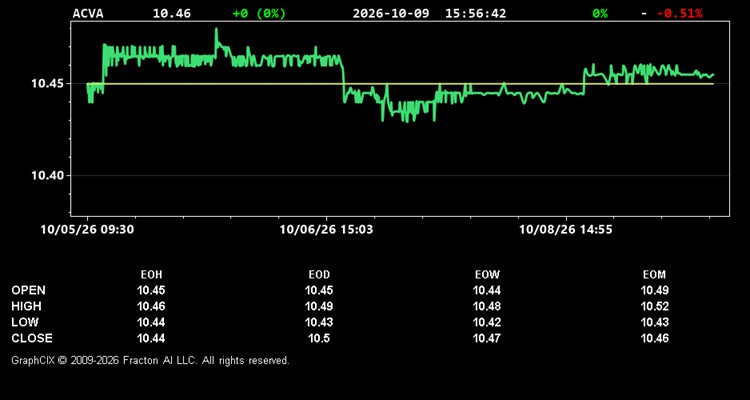Image resolution: width=750 pixels, height=400 pixels.
Task: Click the 10.40 y-axis label
Action: pyautogui.click(x=47, y=176)
